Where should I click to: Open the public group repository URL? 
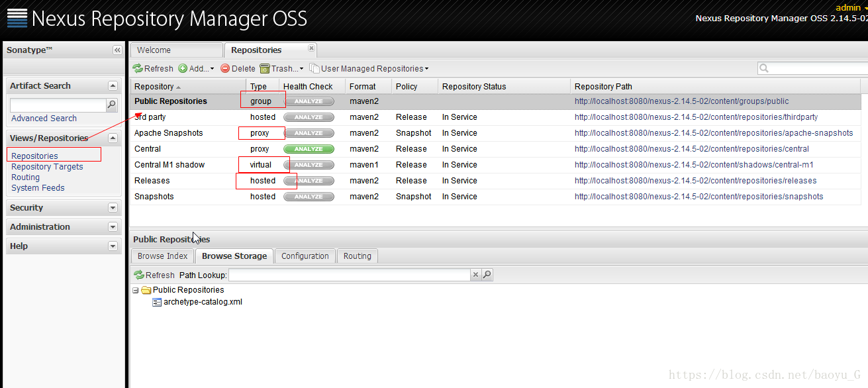[681, 101]
